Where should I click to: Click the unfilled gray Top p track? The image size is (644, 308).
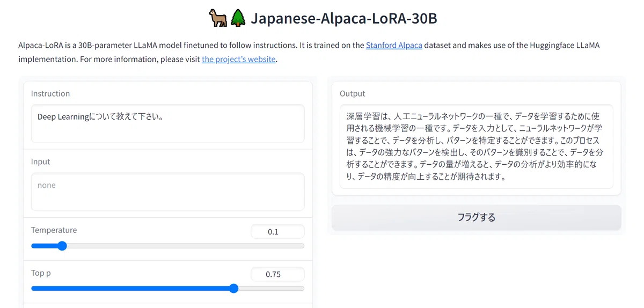coord(271,288)
